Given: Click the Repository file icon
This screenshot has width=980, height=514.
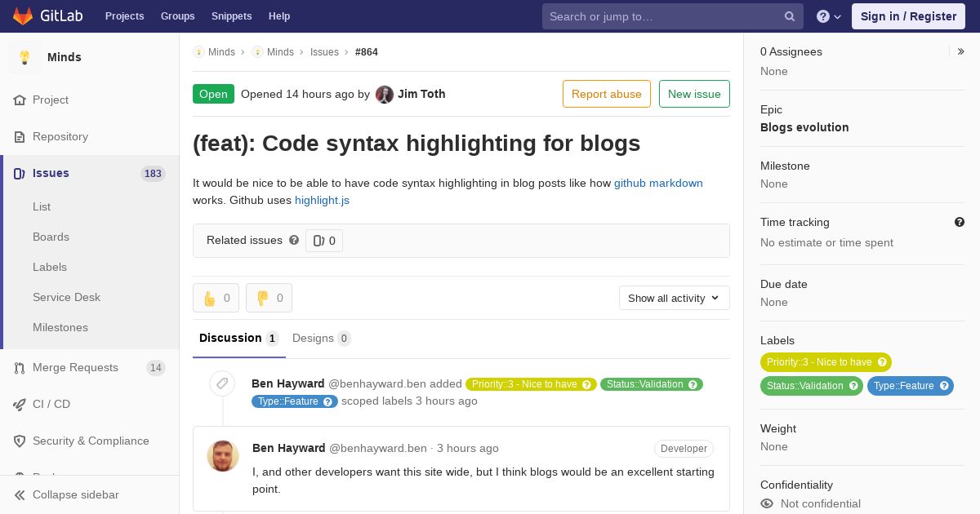Looking at the screenshot, I should pos(20,136).
